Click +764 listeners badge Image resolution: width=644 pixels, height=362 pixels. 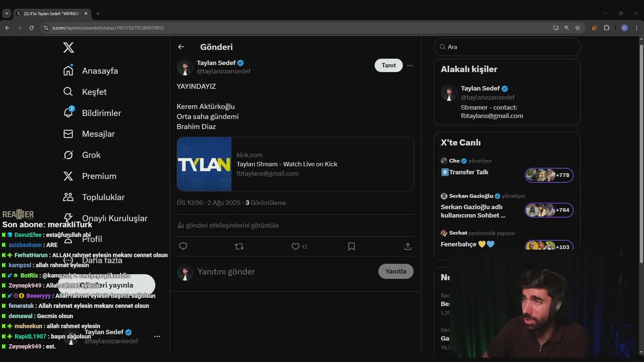(549, 210)
